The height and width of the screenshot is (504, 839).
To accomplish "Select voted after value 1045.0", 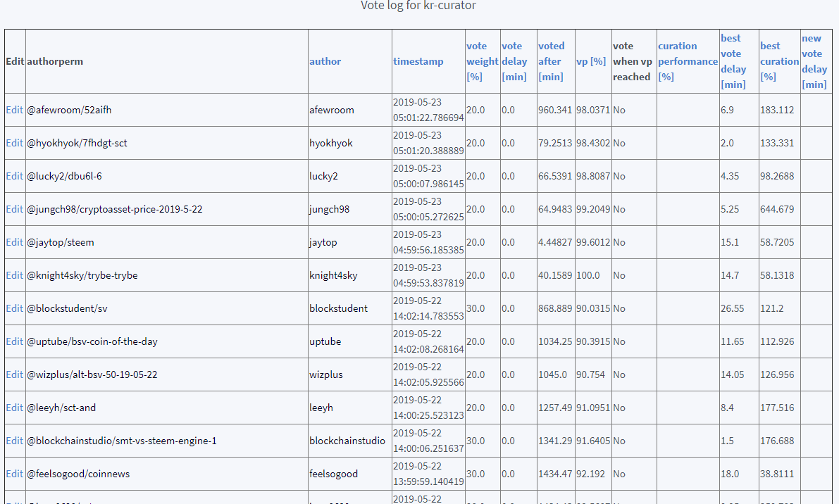I will click(x=552, y=375).
